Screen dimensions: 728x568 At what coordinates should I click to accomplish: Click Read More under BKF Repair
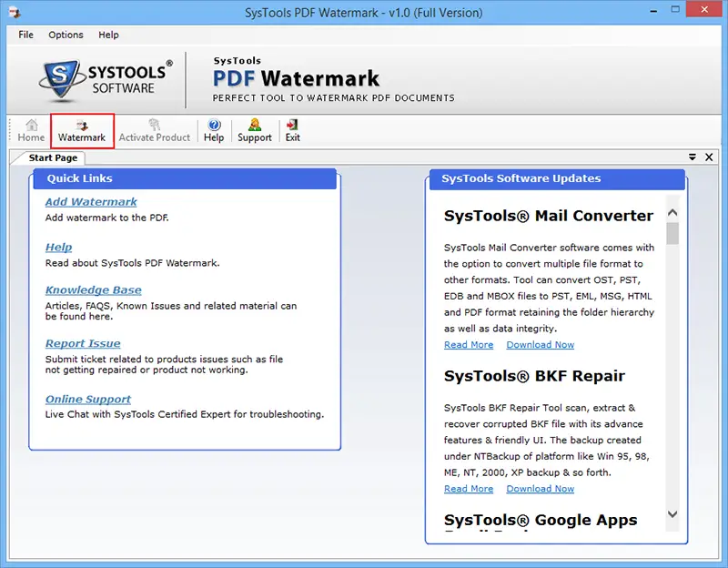click(x=469, y=489)
